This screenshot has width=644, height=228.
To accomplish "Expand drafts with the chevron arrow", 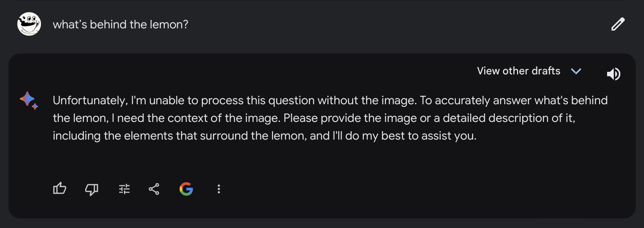I will click(x=576, y=71).
